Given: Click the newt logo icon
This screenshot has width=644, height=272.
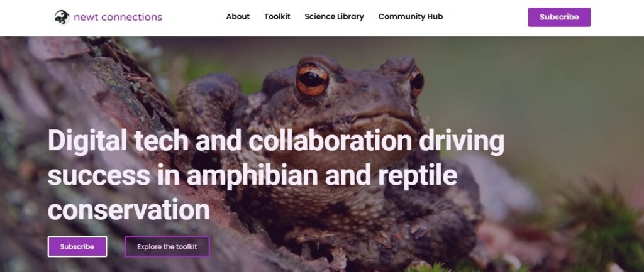Looking at the screenshot, I should click(x=62, y=17).
